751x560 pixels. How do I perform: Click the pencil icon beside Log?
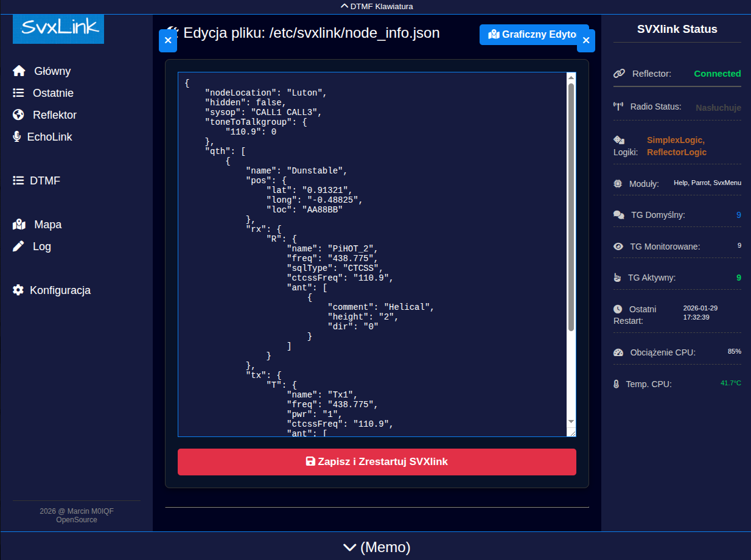pos(19,247)
